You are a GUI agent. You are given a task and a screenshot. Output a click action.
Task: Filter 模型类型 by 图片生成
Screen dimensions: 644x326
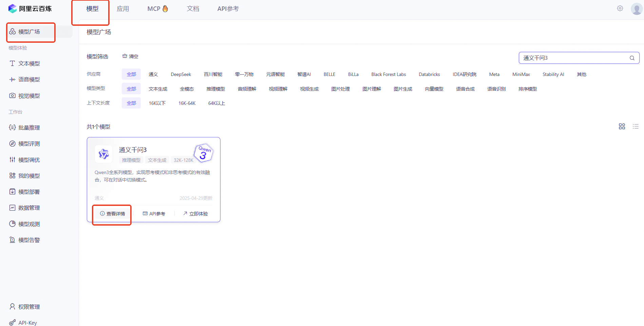coord(403,89)
